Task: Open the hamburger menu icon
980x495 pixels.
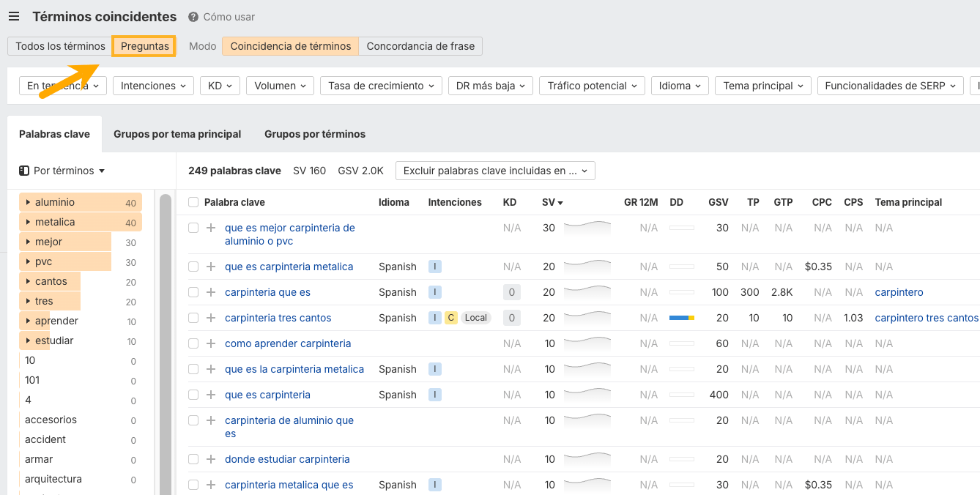Action: click(14, 17)
